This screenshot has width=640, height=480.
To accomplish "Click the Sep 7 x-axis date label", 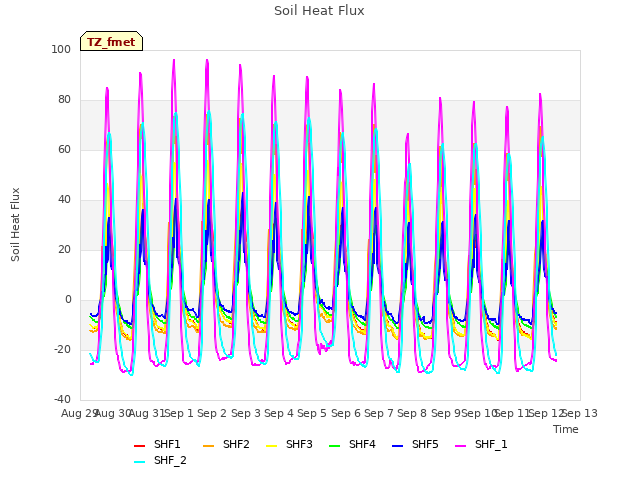I will pyautogui.click(x=379, y=413).
